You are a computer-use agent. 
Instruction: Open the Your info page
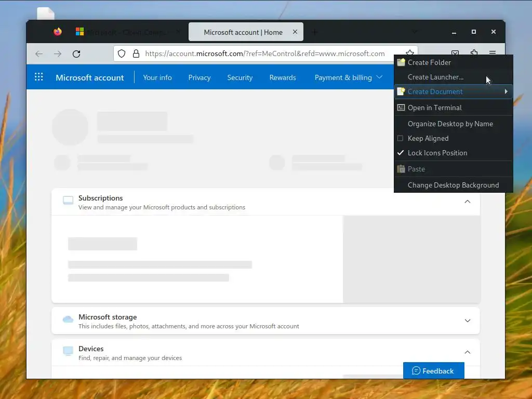tap(157, 77)
